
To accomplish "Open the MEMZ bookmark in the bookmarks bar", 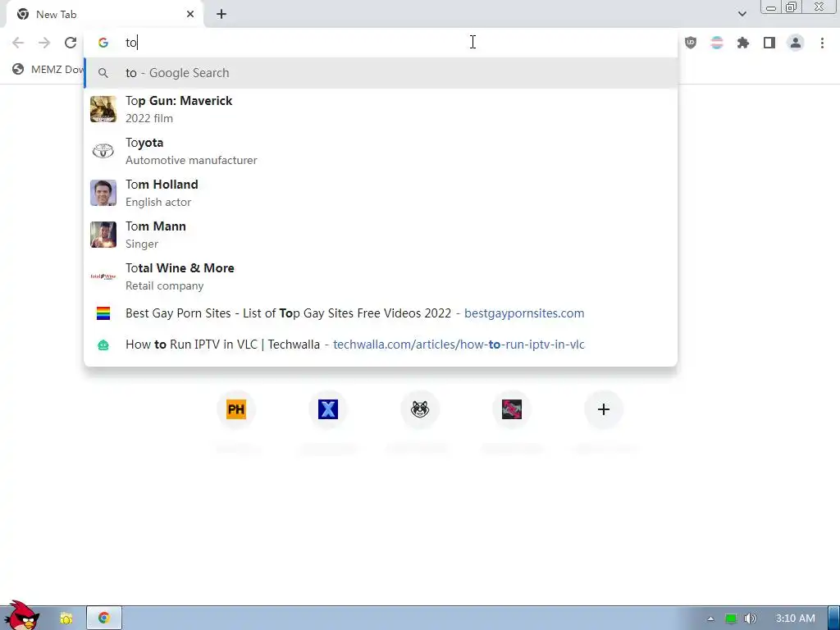I will [48, 69].
